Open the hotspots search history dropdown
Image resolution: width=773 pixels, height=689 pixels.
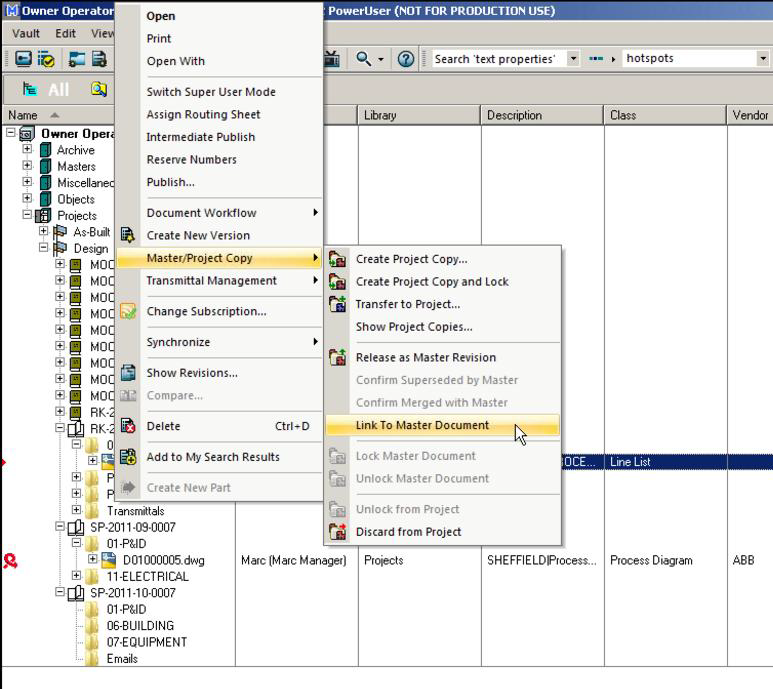pyautogui.click(x=763, y=59)
